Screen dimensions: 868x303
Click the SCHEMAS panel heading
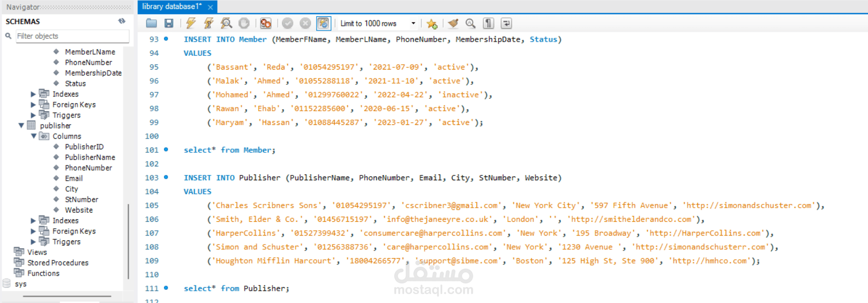pyautogui.click(x=23, y=22)
